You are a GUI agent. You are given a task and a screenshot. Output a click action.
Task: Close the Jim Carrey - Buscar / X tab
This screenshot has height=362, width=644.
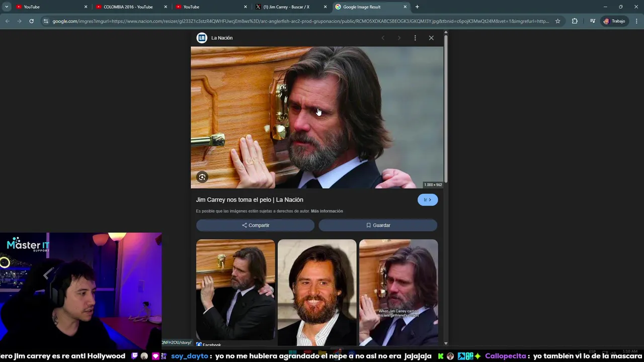click(325, 7)
